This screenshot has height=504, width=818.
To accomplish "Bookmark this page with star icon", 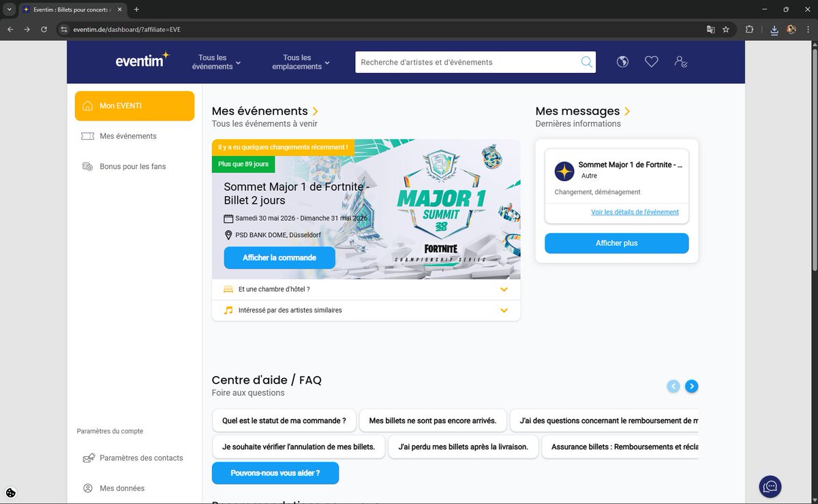I will [726, 29].
